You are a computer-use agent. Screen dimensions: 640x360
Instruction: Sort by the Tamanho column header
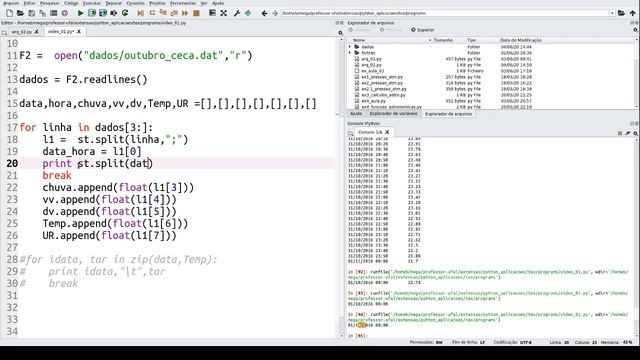click(x=443, y=40)
